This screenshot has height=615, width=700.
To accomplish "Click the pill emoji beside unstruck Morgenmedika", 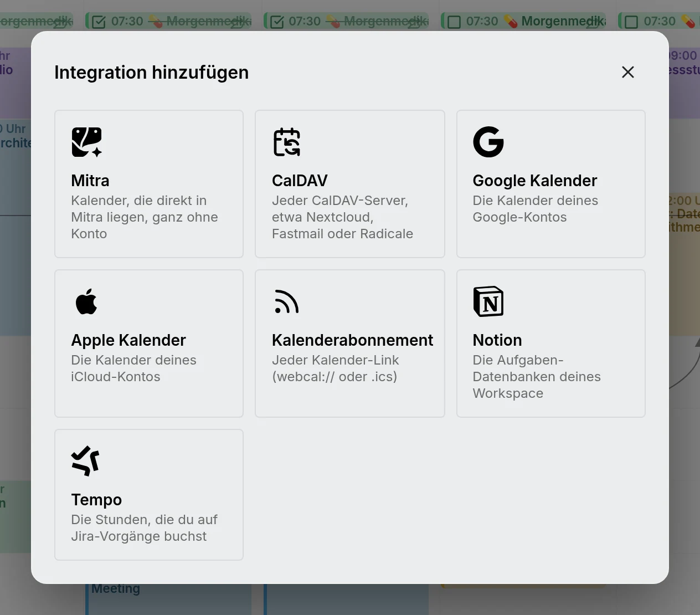I will click(x=510, y=22).
